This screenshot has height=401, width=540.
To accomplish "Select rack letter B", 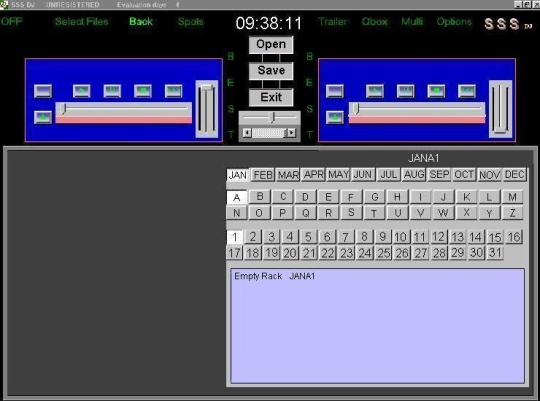I will (260, 197).
